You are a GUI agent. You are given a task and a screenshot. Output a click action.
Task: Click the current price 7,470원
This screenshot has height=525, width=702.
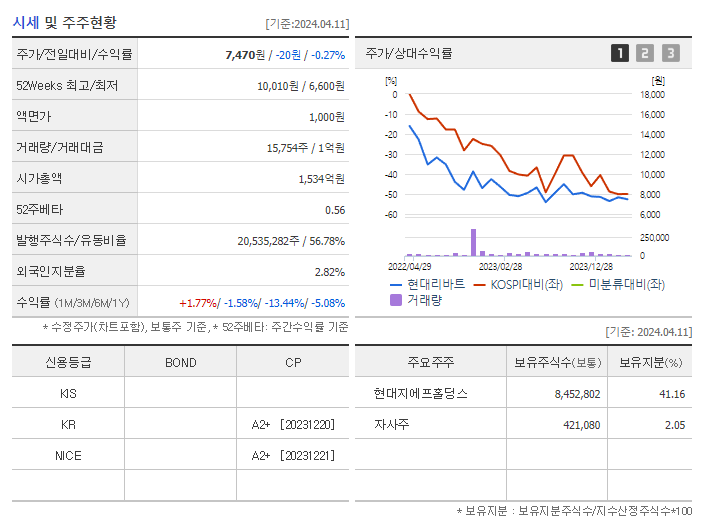pyautogui.click(x=245, y=55)
